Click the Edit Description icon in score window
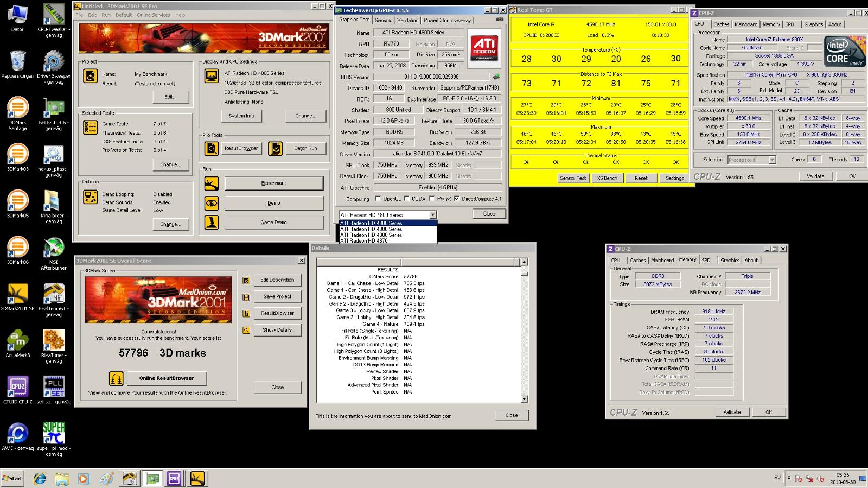 pos(246,280)
